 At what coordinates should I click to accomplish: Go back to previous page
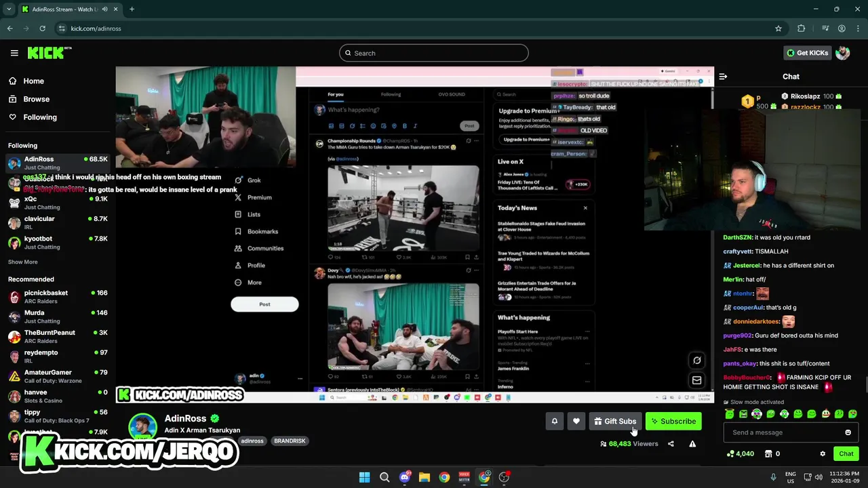point(9,28)
